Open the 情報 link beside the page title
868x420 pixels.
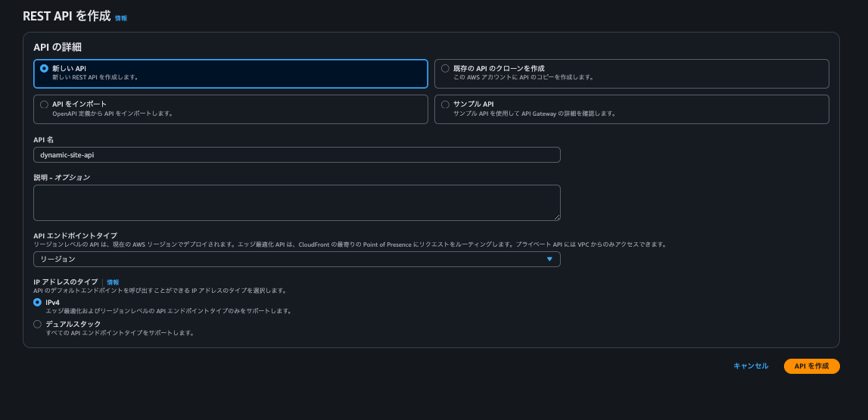120,17
